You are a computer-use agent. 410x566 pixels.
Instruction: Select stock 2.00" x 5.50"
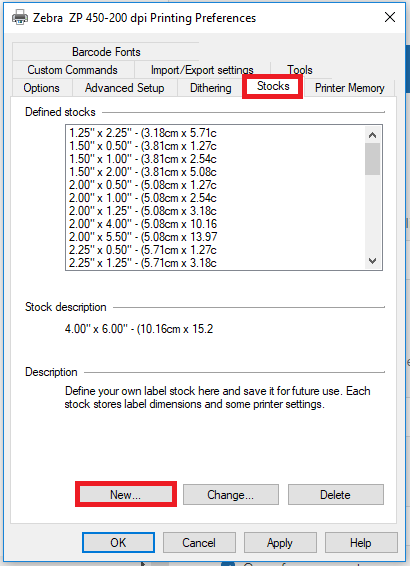coord(143,237)
